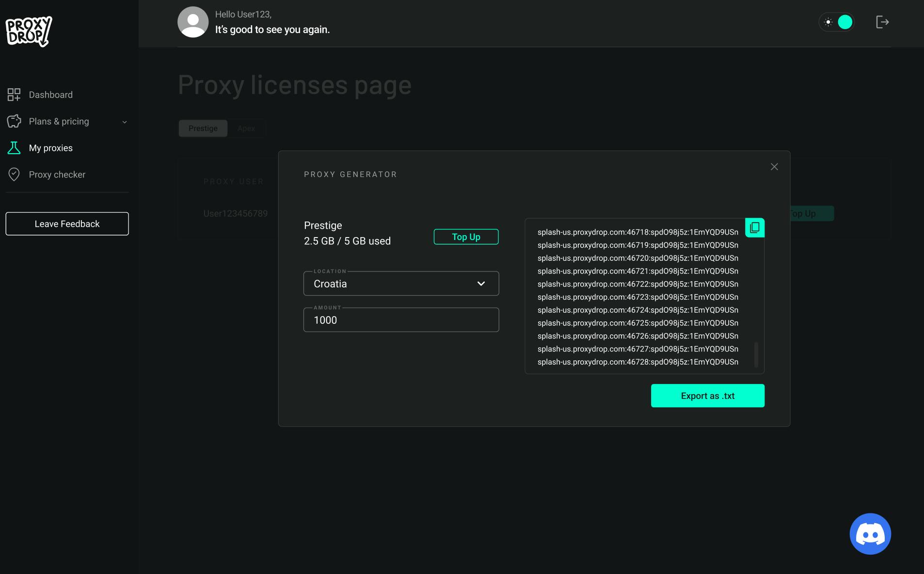Viewport: 924px width, 574px height.
Task: Click the Proxy checker pin icon
Action: [14, 175]
